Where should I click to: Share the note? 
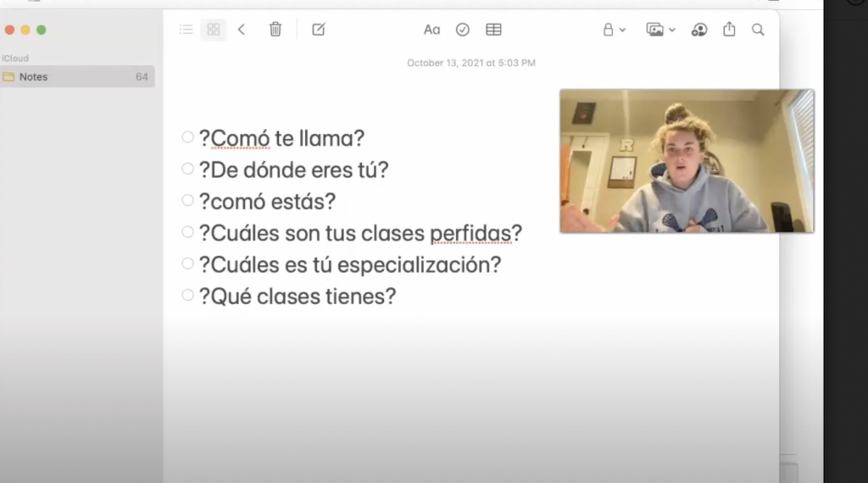pos(729,30)
